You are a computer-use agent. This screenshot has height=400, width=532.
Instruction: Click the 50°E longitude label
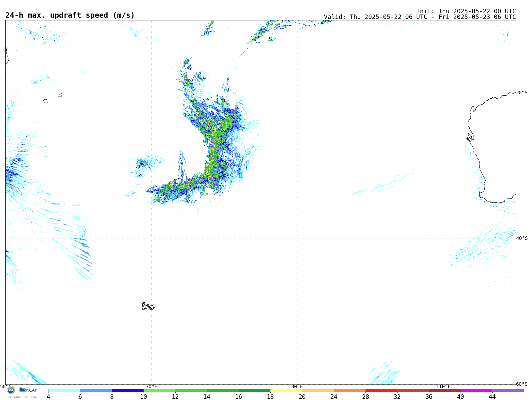point(6,386)
